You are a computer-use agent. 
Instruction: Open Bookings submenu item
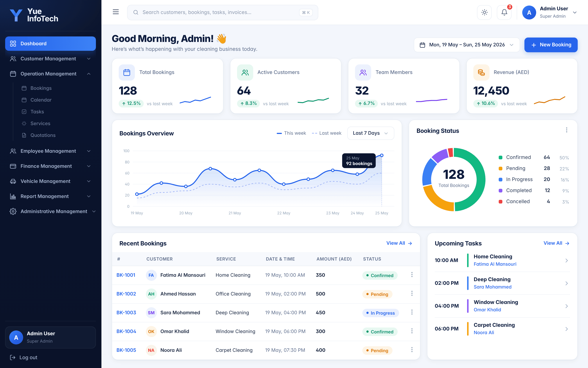pos(41,88)
